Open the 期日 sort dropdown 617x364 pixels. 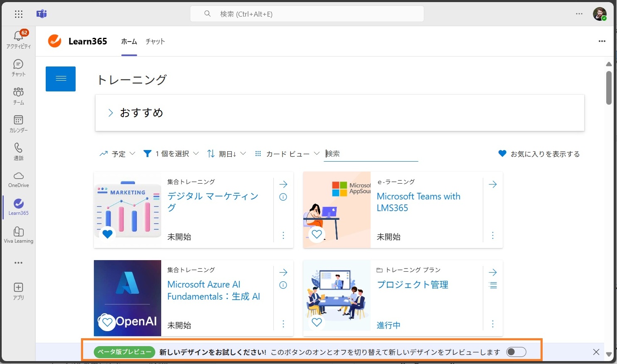click(226, 154)
